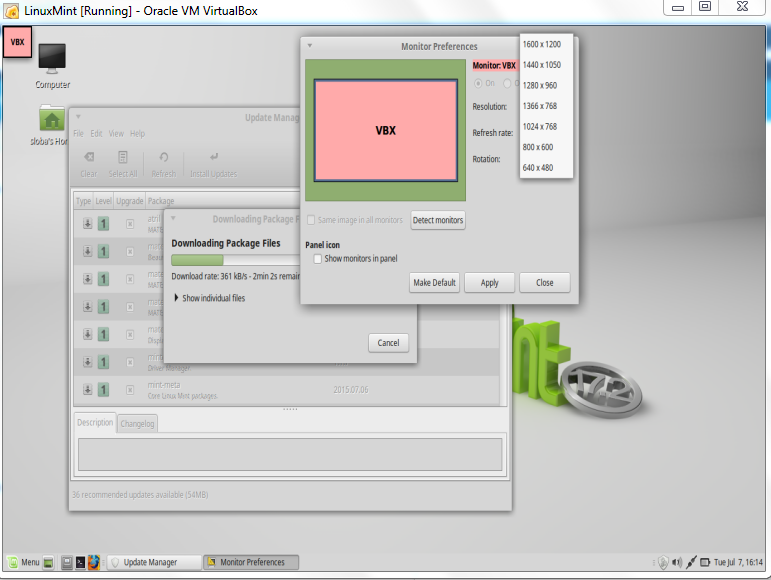Click Install Updates in the Update Manager toolbar

click(213, 165)
